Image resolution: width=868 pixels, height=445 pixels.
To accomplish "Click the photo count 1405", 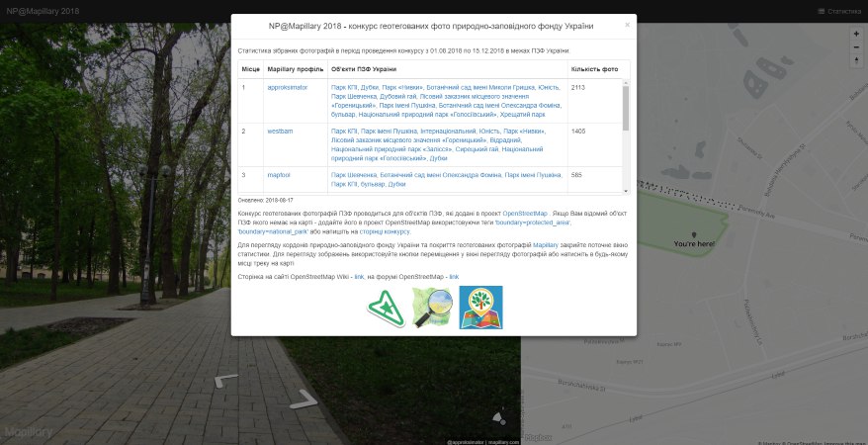I will point(578,132).
